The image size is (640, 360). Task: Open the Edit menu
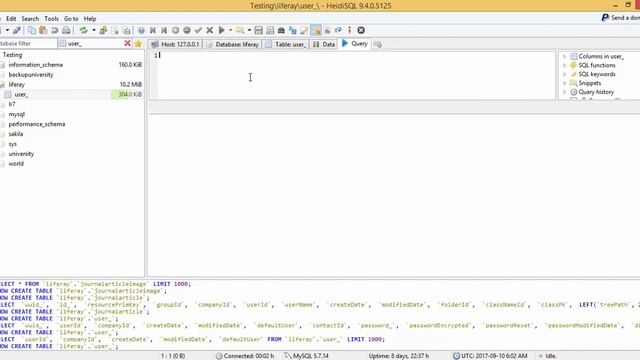11,19
